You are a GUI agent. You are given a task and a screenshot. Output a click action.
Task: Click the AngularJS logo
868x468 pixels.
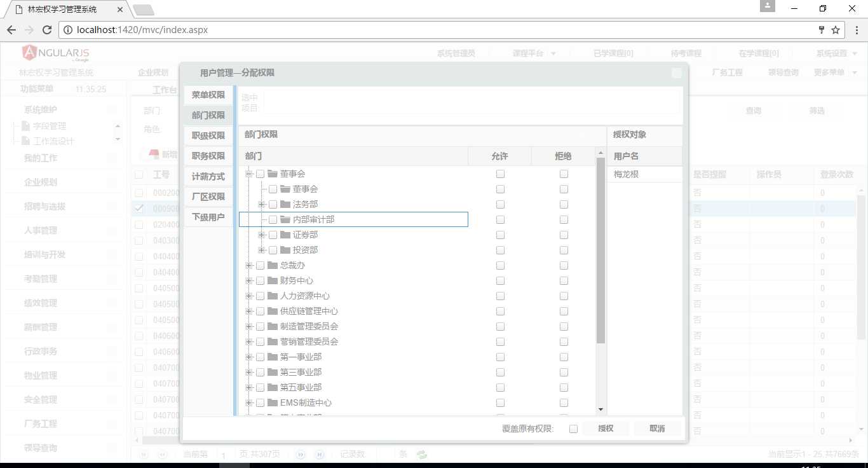(x=56, y=53)
